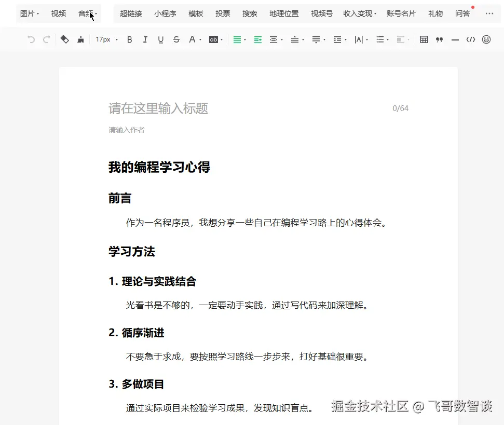This screenshot has height=425, width=504.
Task: Click the letter spacing |A| icon
Action: [359, 40]
